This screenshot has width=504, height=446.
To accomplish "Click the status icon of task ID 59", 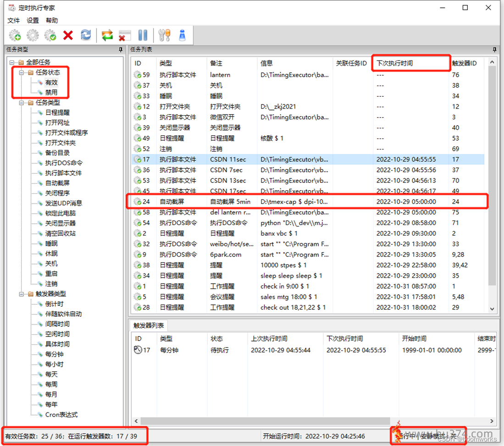I will coord(138,75).
